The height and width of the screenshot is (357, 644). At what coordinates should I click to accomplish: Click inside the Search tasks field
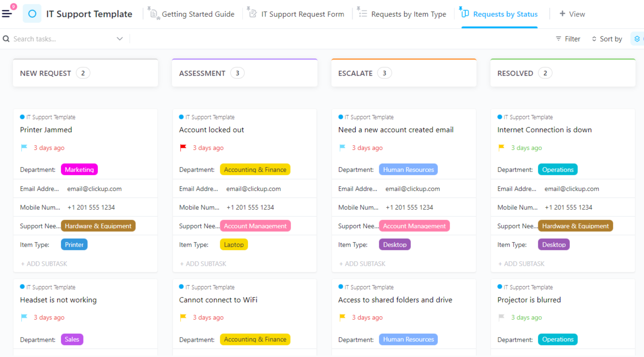pyautogui.click(x=61, y=39)
